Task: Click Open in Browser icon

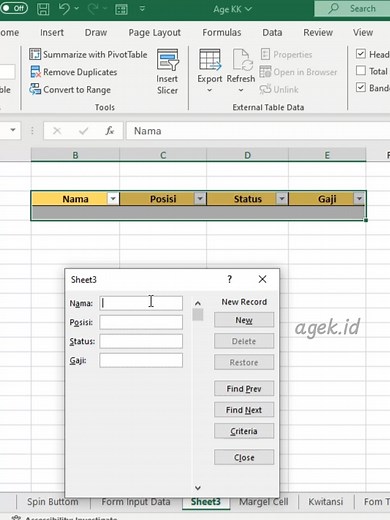Action: pyautogui.click(x=265, y=72)
